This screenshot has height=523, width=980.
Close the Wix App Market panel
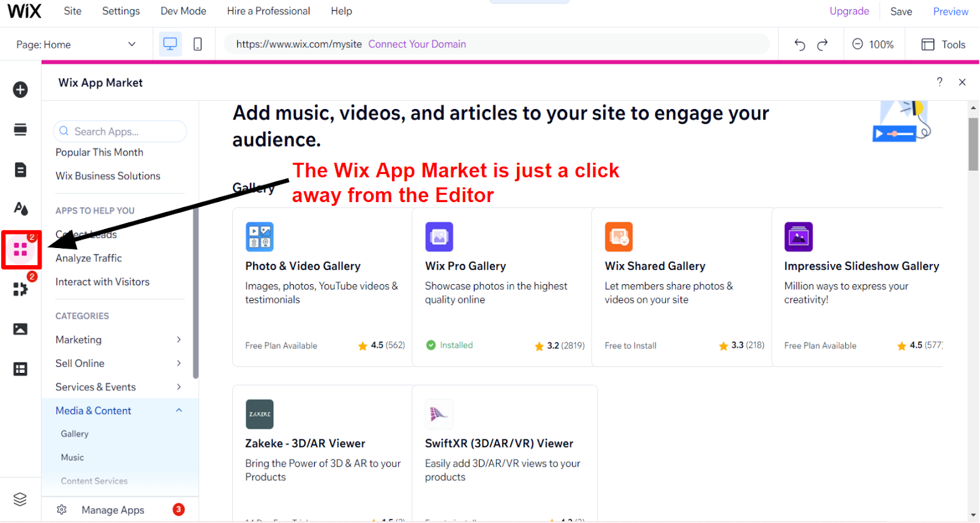[x=962, y=82]
